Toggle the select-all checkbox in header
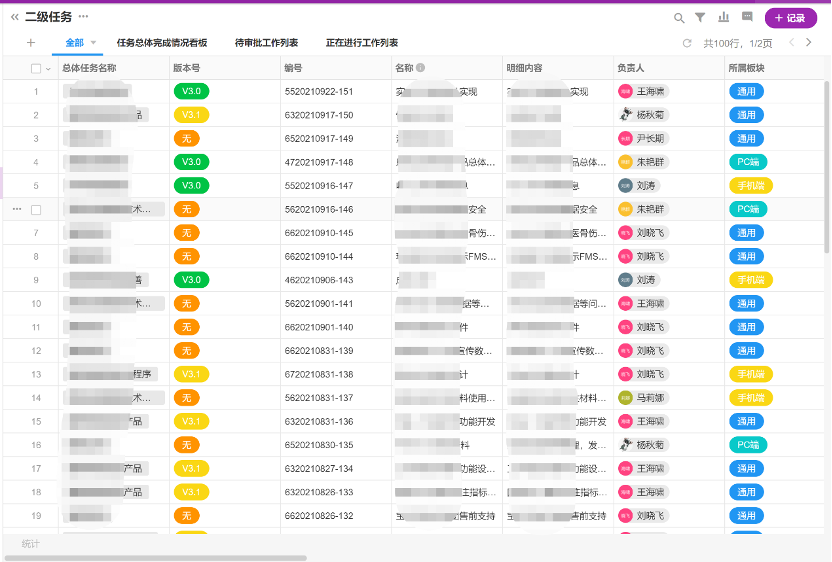The image size is (832, 562). [x=36, y=68]
